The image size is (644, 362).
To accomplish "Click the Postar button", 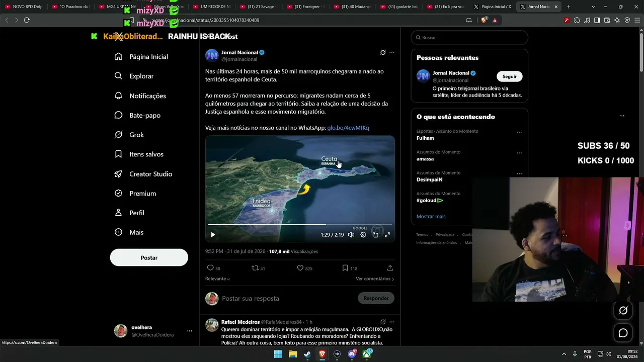I will pos(149,258).
